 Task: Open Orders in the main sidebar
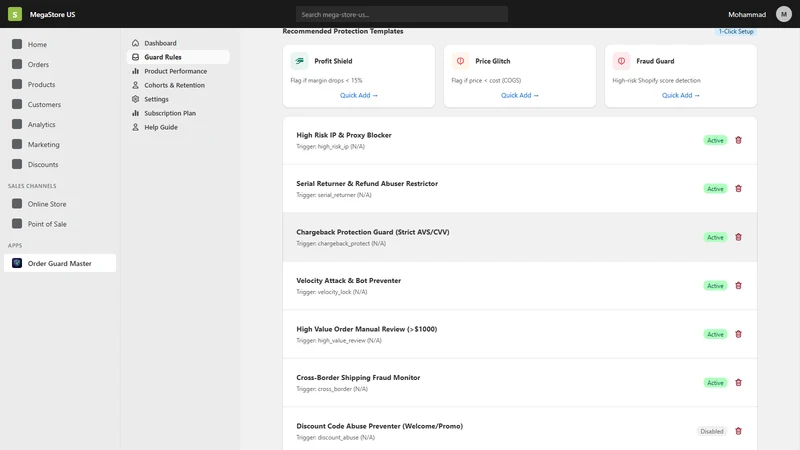click(x=60, y=64)
